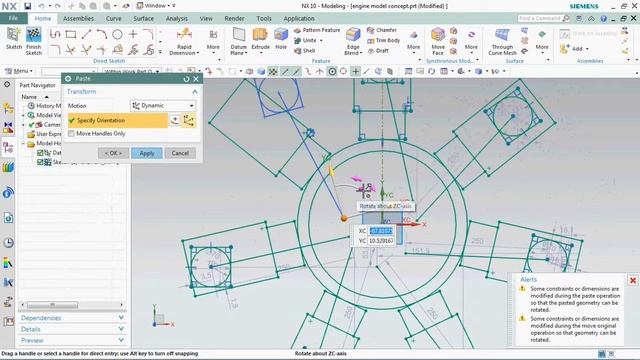640x360 pixels.
Task: Click the Sketch tool icon
Action: coord(13,35)
